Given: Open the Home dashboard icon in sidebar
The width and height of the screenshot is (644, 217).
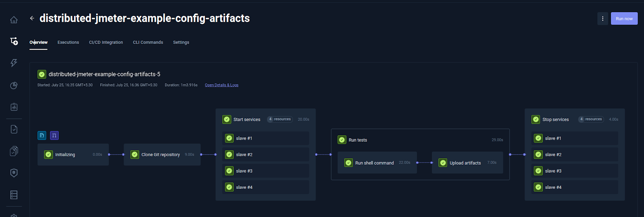Looking at the screenshot, I should click(x=14, y=20).
